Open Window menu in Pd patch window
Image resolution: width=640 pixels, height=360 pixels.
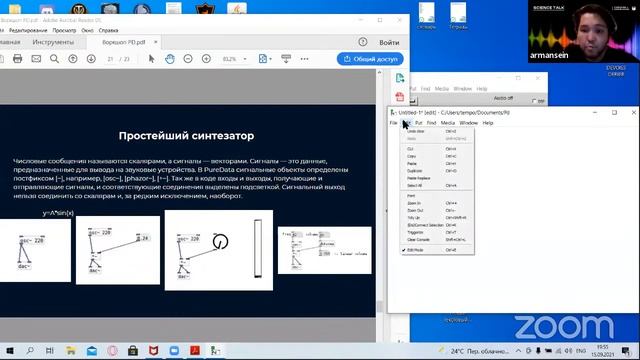468,123
